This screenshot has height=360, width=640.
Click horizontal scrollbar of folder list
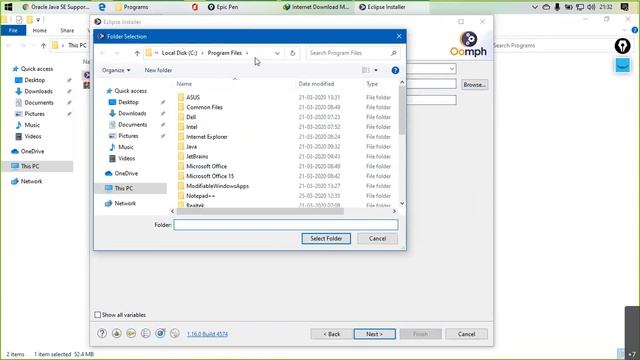coord(260,211)
